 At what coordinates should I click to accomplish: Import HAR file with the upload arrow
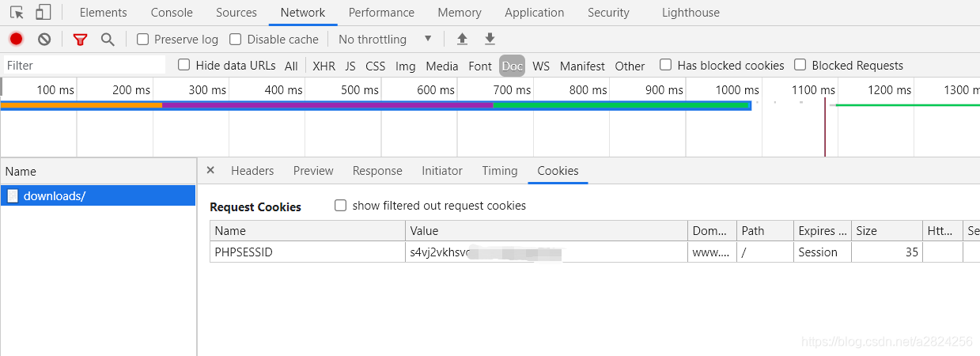[462, 39]
